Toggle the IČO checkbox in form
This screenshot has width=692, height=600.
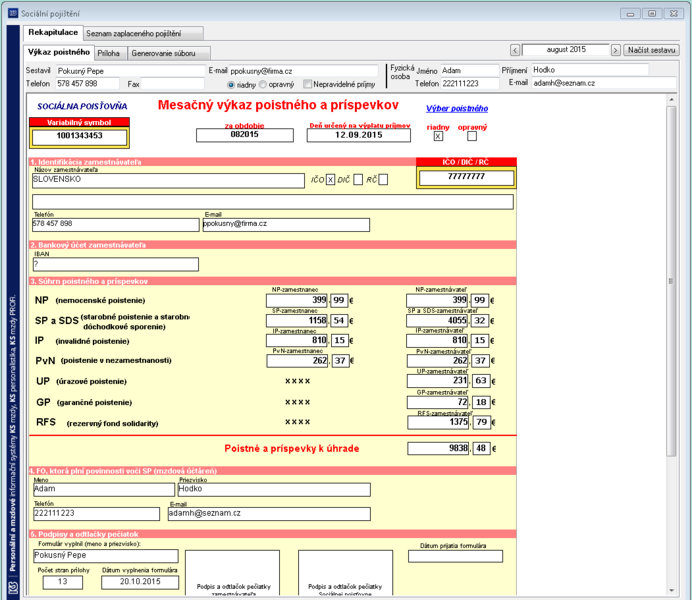tap(330, 180)
